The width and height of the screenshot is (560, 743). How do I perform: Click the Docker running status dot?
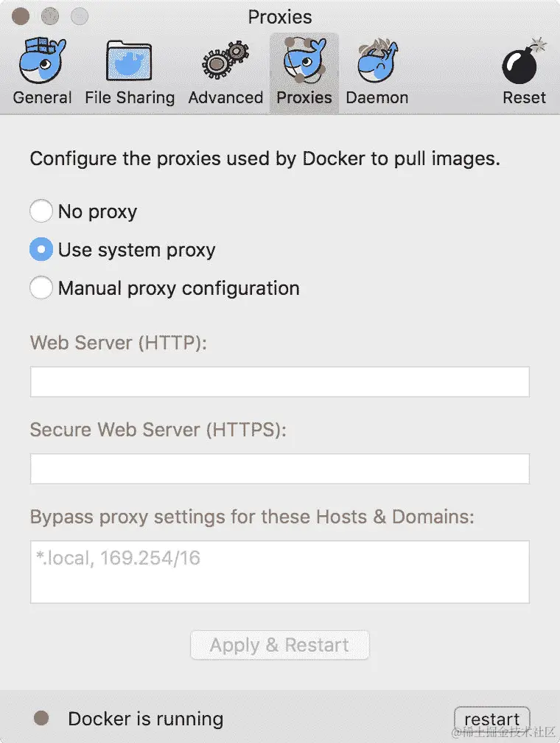click(x=42, y=719)
